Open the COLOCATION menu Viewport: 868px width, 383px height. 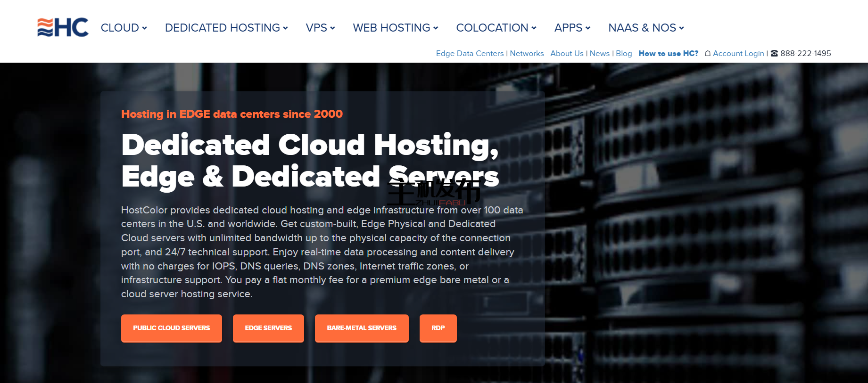(x=496, y=28)
